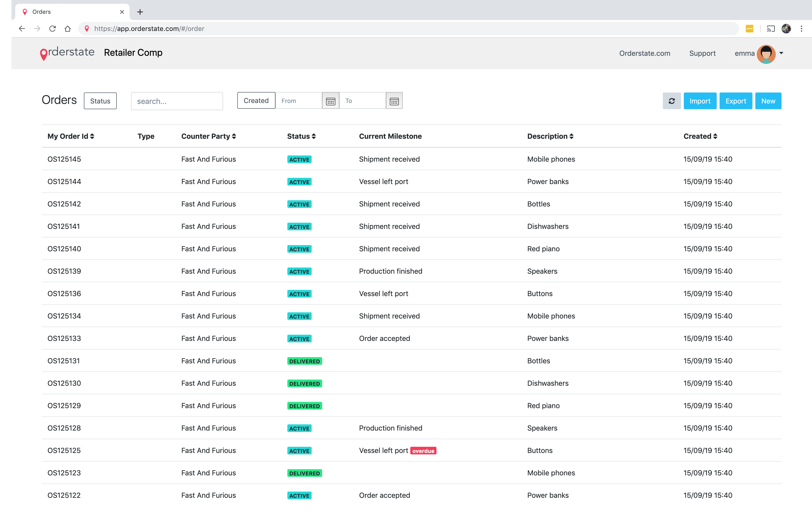Open the Chrome three-dot menu
812x514 pixels.
pyautogui.click(x=802, y=29)
